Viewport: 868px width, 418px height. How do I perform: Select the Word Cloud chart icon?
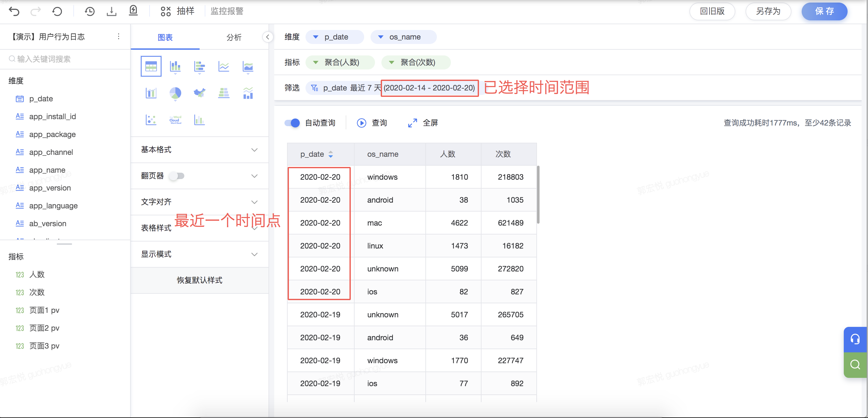(175, 120)
